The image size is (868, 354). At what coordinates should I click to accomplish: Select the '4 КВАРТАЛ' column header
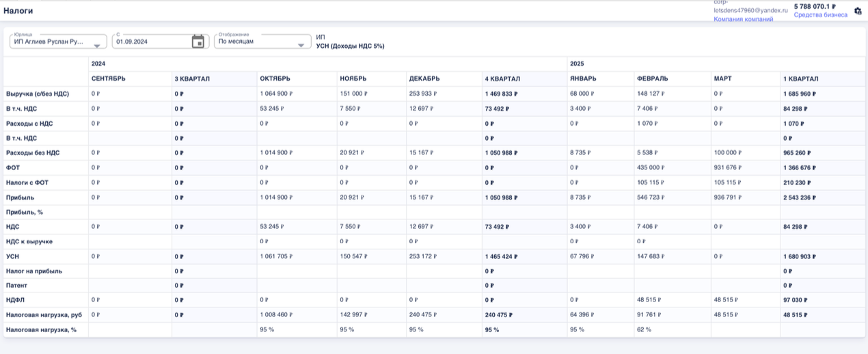[502, 79]
